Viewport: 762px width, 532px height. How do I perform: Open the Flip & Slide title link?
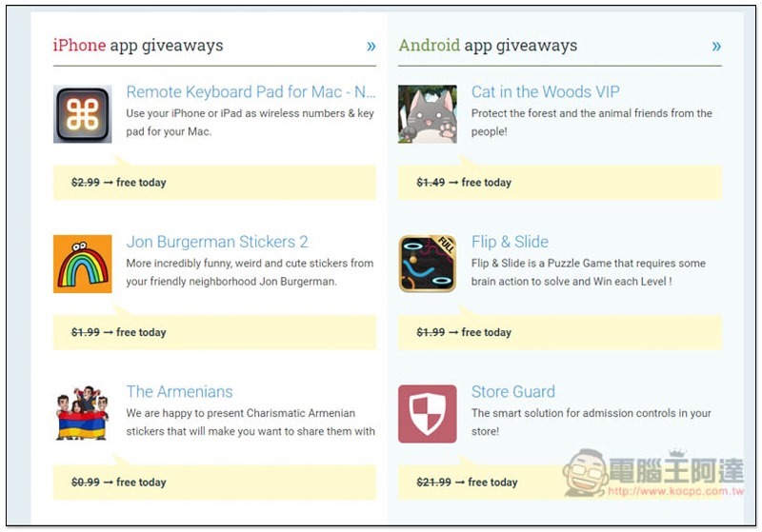coord(510,242)
